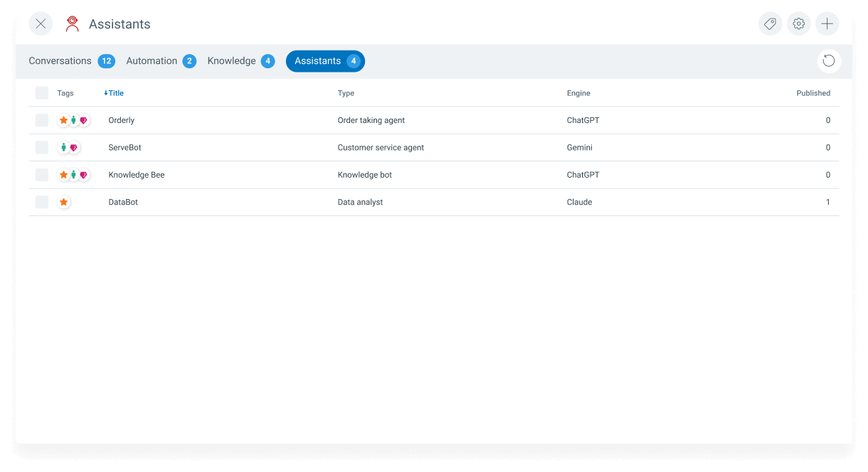Click the Automation count badge 2
This screenshot has width=868, height=472.
point(189,61)
